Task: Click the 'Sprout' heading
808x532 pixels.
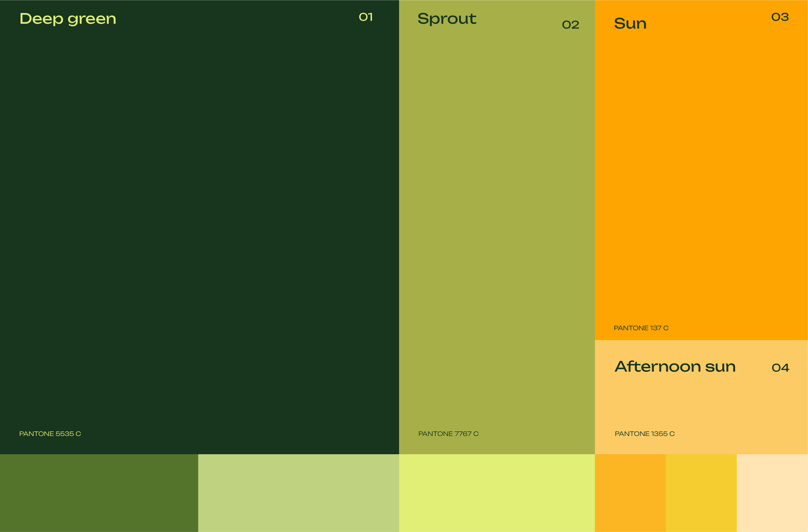Action: pos(447,19)
